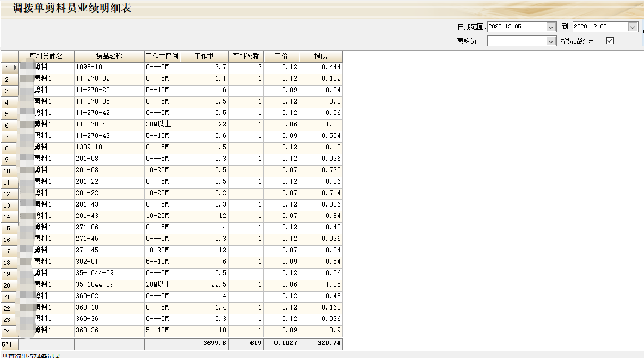Screen dimensions: 644x358
Task: Expand the 剪料员 combo box
Action: tap(551, 41)
